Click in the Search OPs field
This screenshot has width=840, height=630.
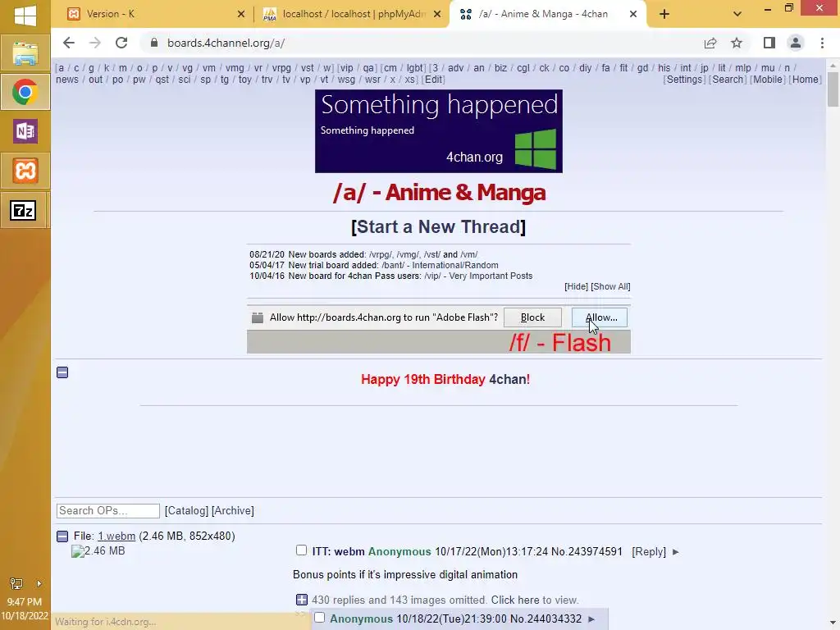click(107, 510)
